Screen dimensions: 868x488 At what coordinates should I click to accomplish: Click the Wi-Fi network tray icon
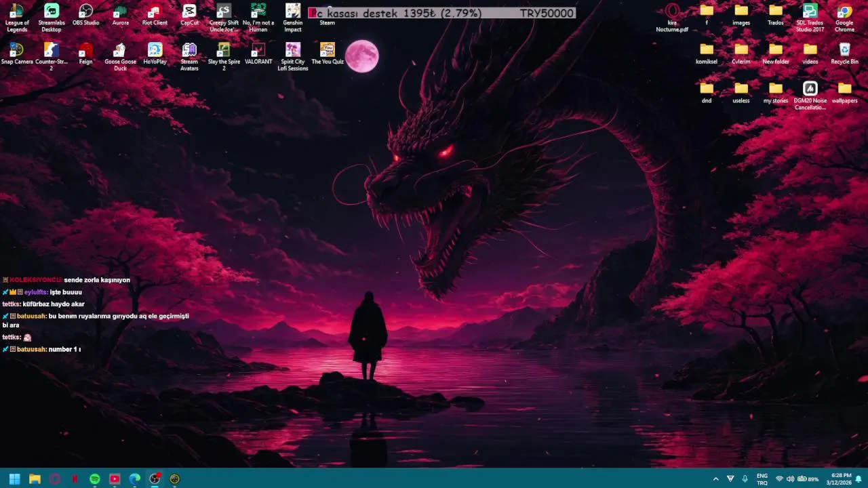click(x=779, y=479)
